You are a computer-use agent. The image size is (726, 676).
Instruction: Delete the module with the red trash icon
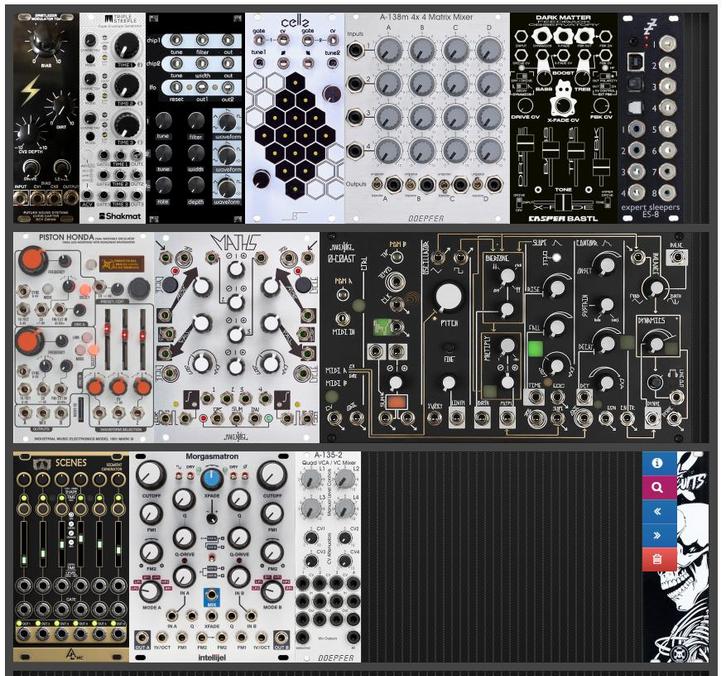coord(659,560)
